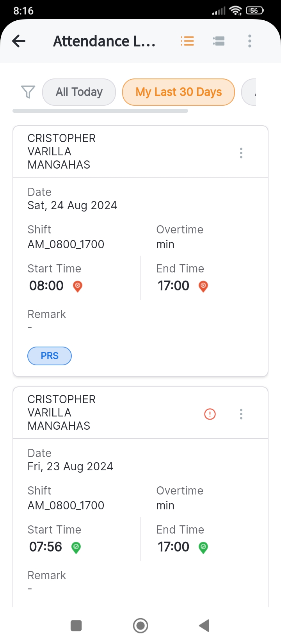
Task: Tap red location pin beside 08:00
Action: pyautogui.click(x=78, y=286)
